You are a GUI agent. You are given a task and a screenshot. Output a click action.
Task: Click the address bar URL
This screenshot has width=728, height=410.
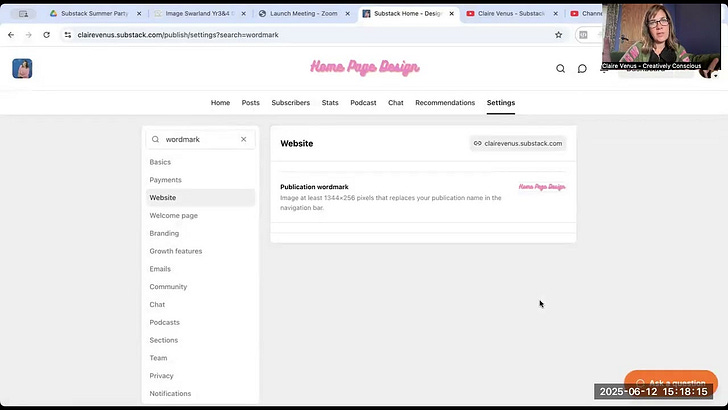pyautogui.click(x=178, y=35)
